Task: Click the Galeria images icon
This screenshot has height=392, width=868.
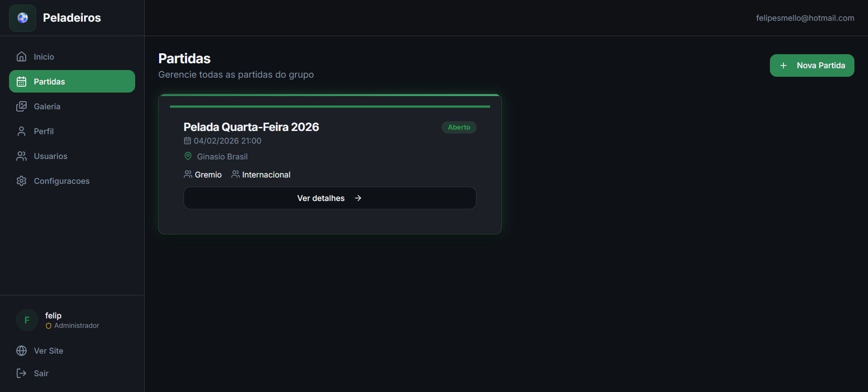Action: pos(21,106)
